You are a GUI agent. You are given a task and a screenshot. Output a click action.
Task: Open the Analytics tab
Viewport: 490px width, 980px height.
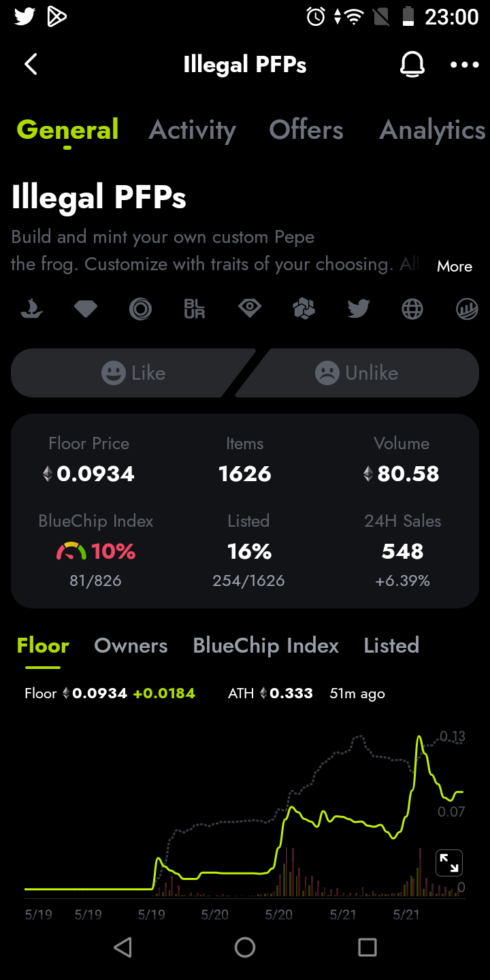[x=433, y=130]
